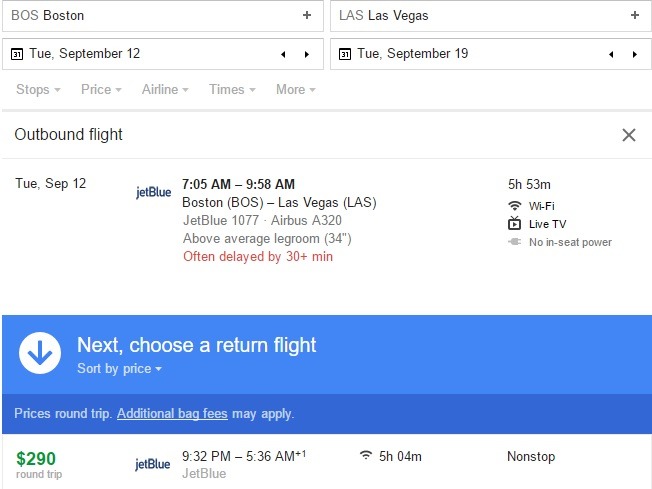Open the Price filter dropdown

pos(101,89)
